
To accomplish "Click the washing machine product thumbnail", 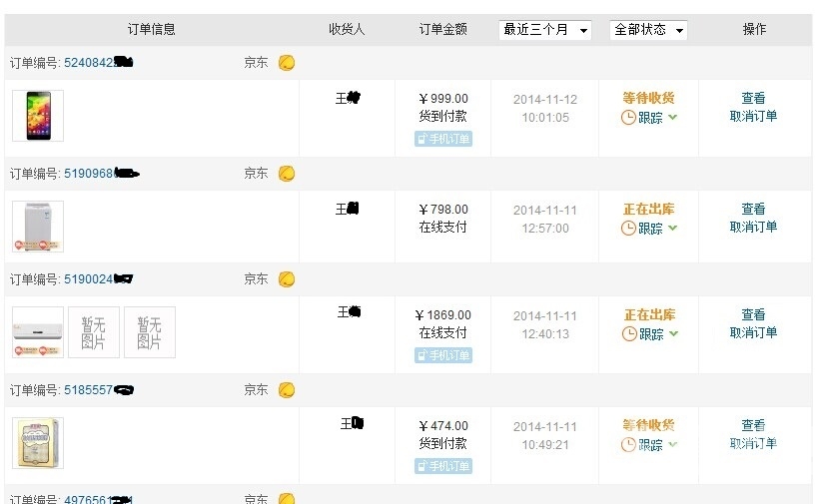I will [x=37, y=227].
